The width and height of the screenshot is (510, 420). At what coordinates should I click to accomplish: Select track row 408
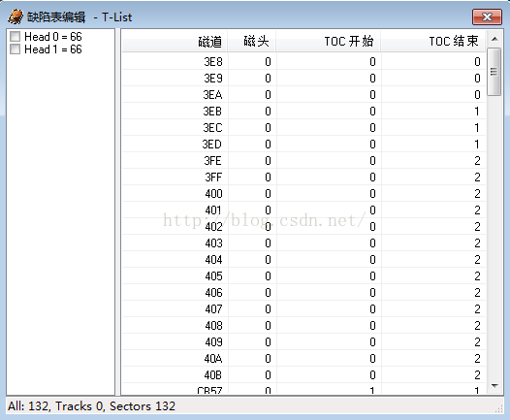(303, 325)
